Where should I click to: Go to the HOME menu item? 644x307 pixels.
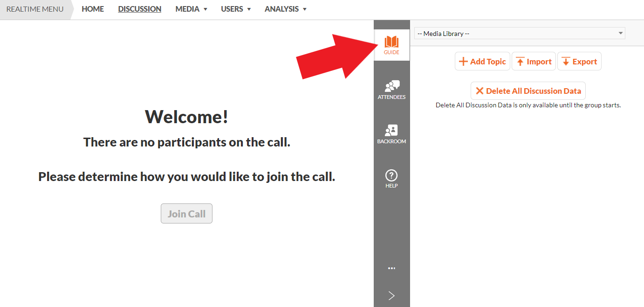coord(93,9)
